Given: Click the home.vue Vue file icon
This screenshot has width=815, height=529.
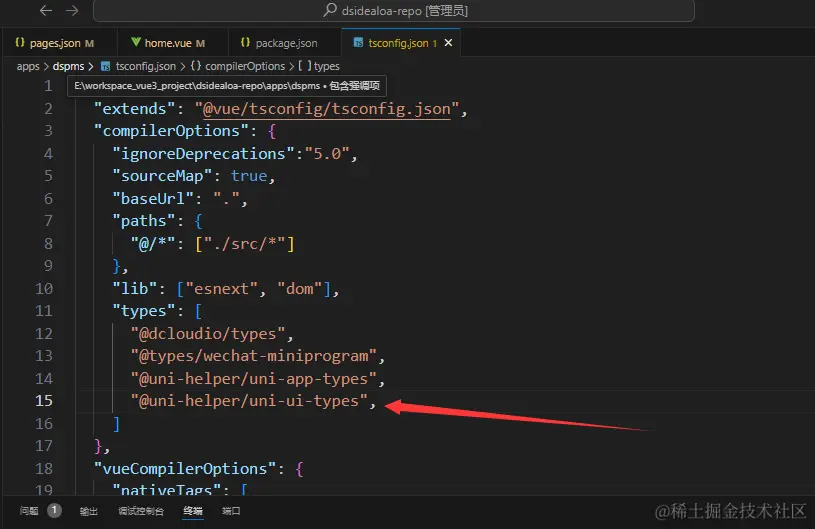Looking at the screenshot, I should click(x=136, y=43).
